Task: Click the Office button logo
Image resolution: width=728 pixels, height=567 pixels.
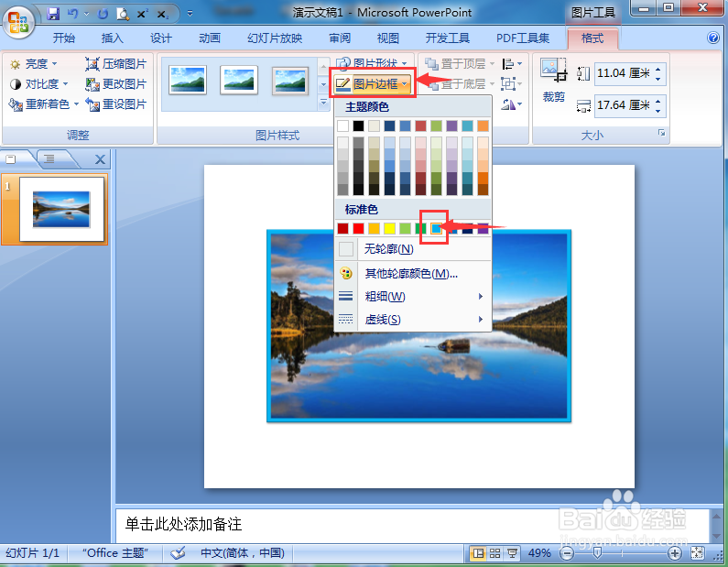Action: [18, 21]
